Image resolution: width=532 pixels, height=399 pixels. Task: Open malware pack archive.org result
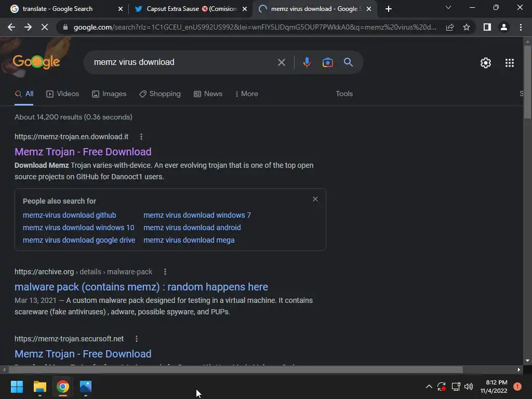click(x=141, y=287)
